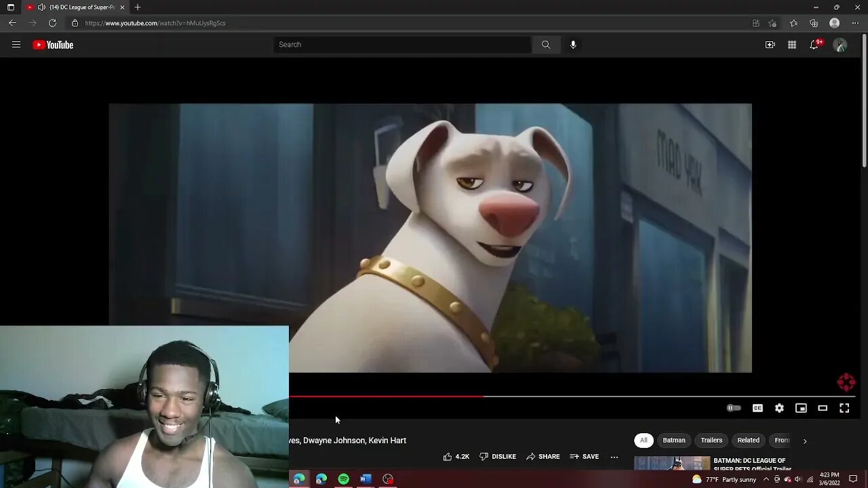Select the DC League of Super-Pets tab
The height and width of the screenshot is (488, 868).
76,7
